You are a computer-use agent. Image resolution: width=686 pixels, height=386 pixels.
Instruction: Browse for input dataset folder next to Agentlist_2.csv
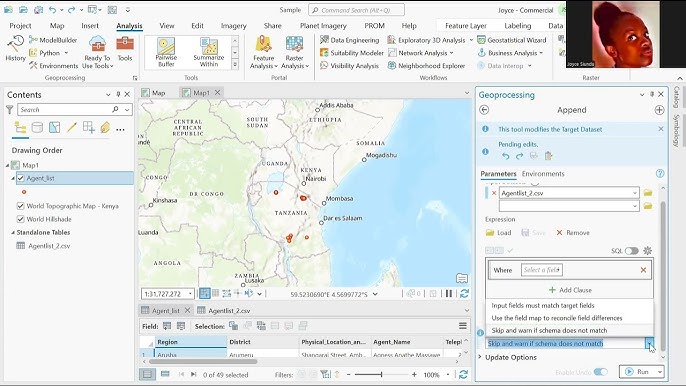click(x=648, y=193)
